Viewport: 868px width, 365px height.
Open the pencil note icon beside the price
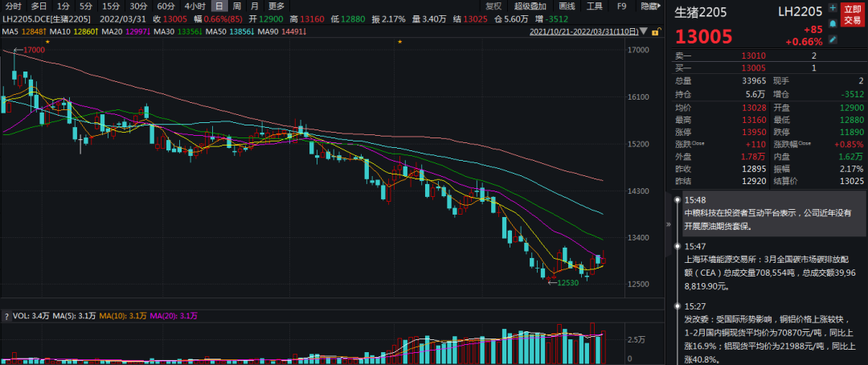click(833, 39)
